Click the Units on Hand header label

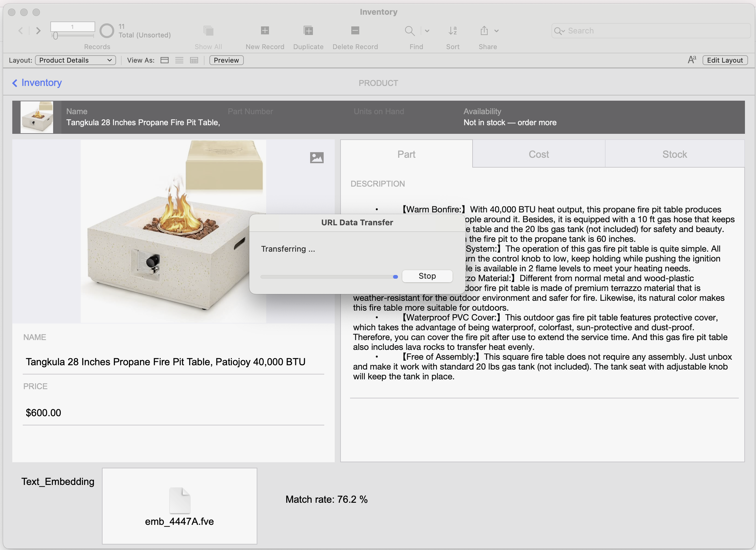click(x=379, y=112)
